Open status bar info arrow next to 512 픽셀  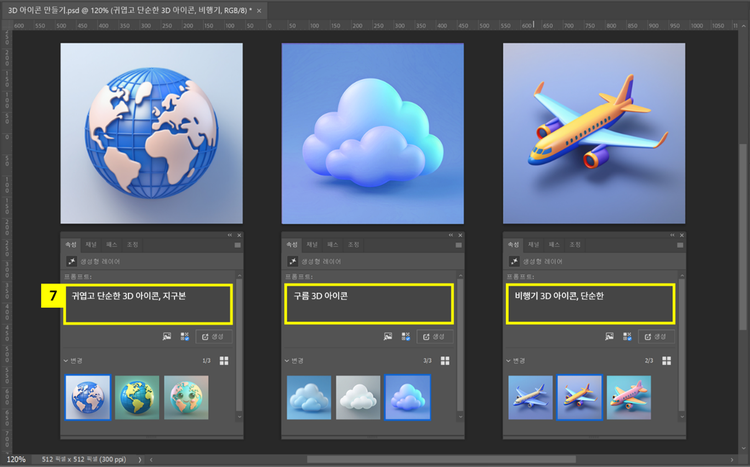[x=140, y=459]
